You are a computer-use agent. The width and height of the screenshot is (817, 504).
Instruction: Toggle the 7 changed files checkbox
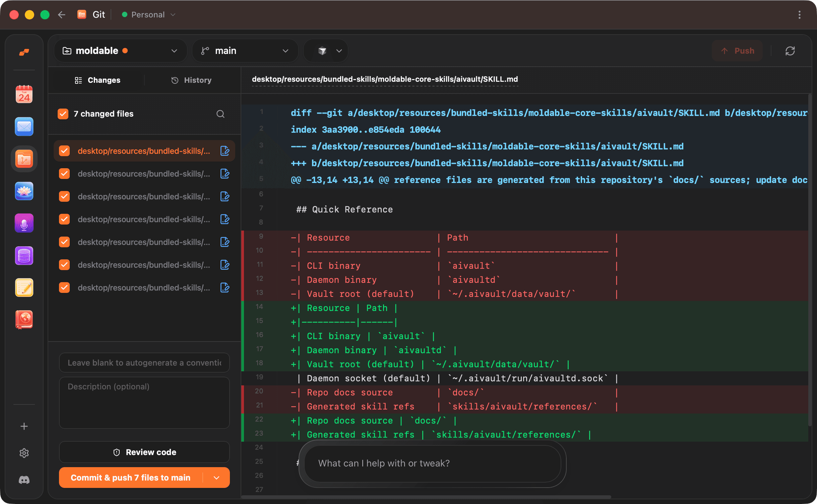click(63, 114)
